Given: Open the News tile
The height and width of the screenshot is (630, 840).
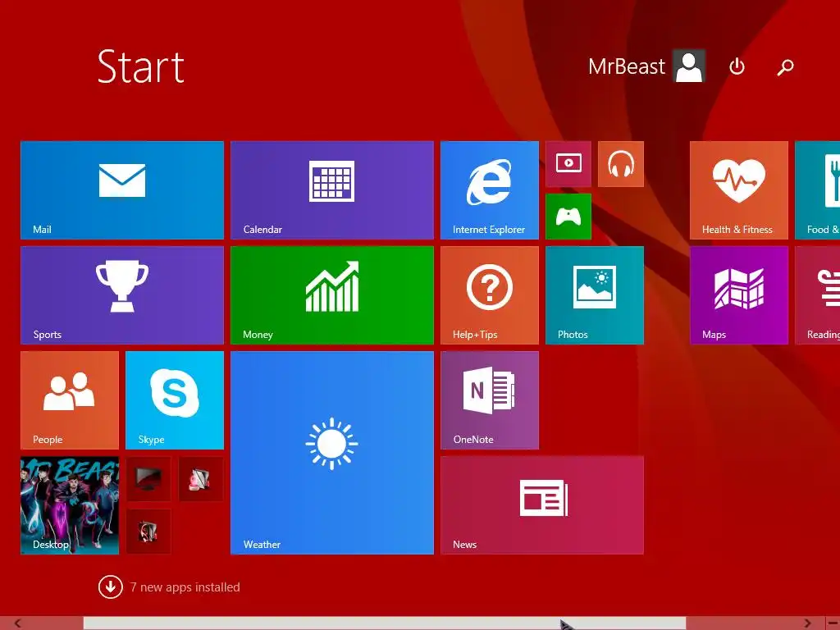Looking at the screenshot, I should coord(542,505).
